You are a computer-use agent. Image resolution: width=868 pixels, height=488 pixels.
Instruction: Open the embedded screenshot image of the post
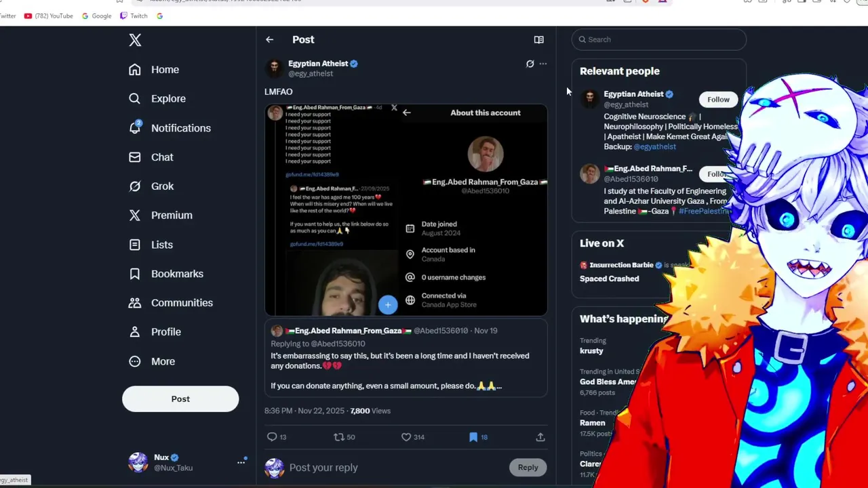point(406,210)
